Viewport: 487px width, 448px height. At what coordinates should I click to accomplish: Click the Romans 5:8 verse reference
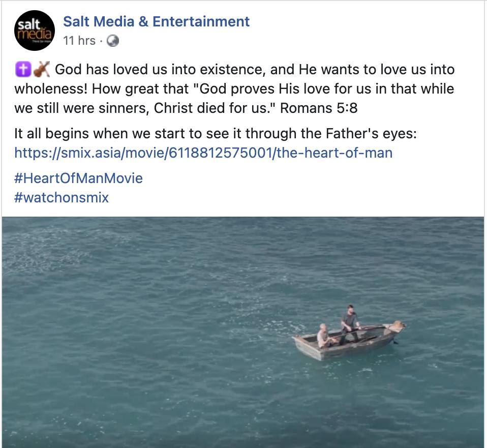click(319, 108)
